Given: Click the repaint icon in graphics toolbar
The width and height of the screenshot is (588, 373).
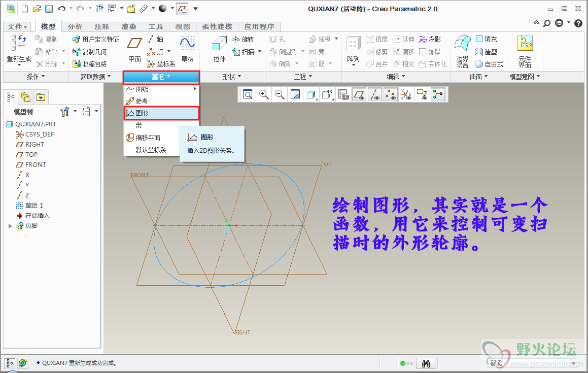Looking at the screenshot, I should [295, 94].
